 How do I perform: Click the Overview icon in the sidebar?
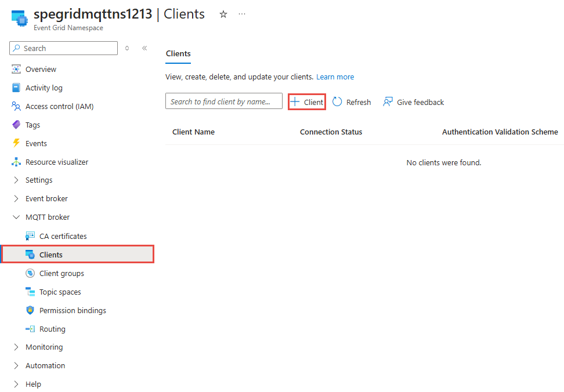pos(16,69)
